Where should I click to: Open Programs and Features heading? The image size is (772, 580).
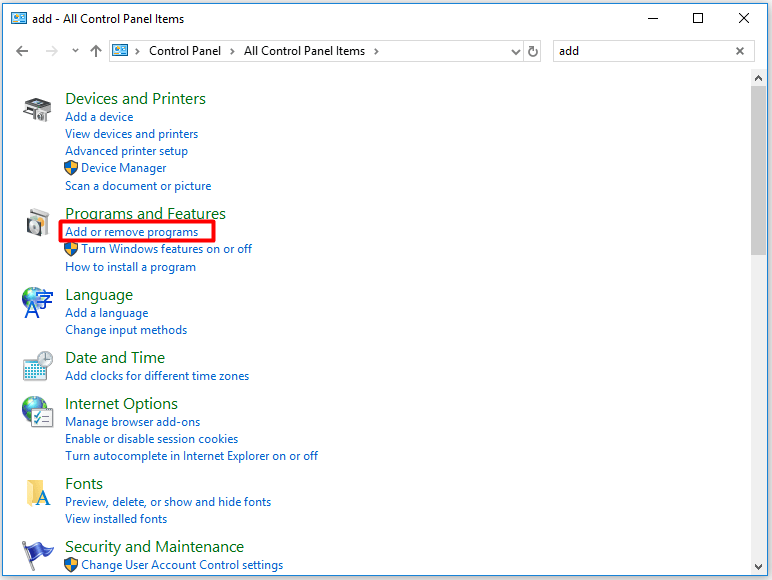click(145, 213)
